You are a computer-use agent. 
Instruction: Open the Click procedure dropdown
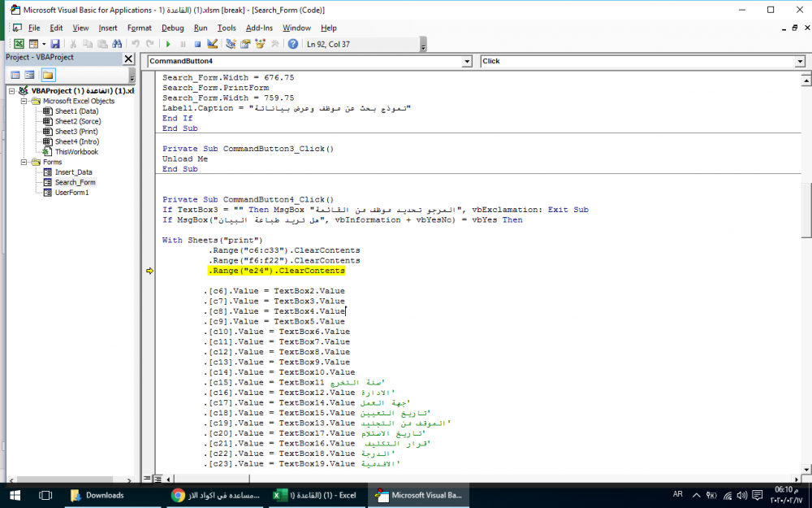tap(800, 61)
